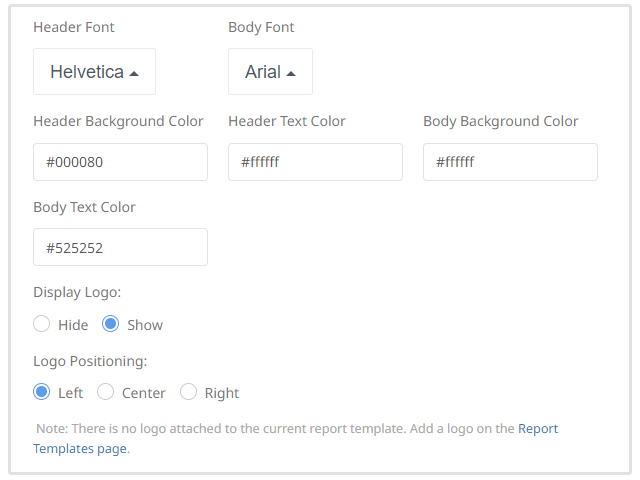Select the Hide radio for Display Logo

pos(42,324)
